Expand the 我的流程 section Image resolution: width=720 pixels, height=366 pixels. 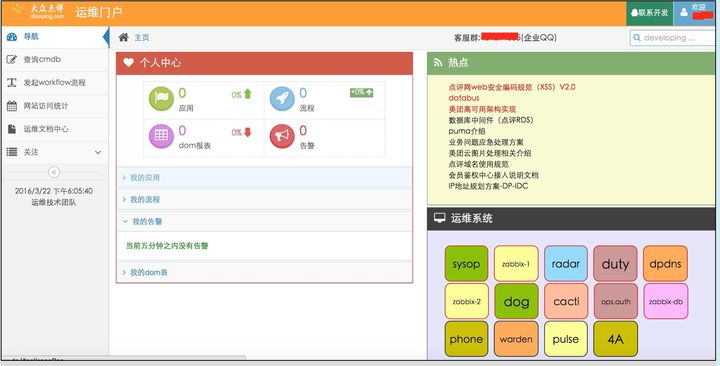coord(264,200)
